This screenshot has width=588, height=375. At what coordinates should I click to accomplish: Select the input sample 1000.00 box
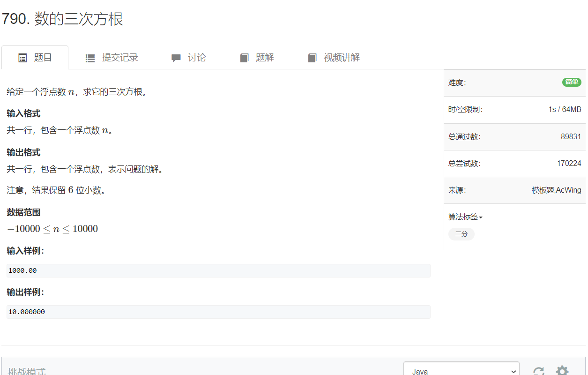(218, 270)
